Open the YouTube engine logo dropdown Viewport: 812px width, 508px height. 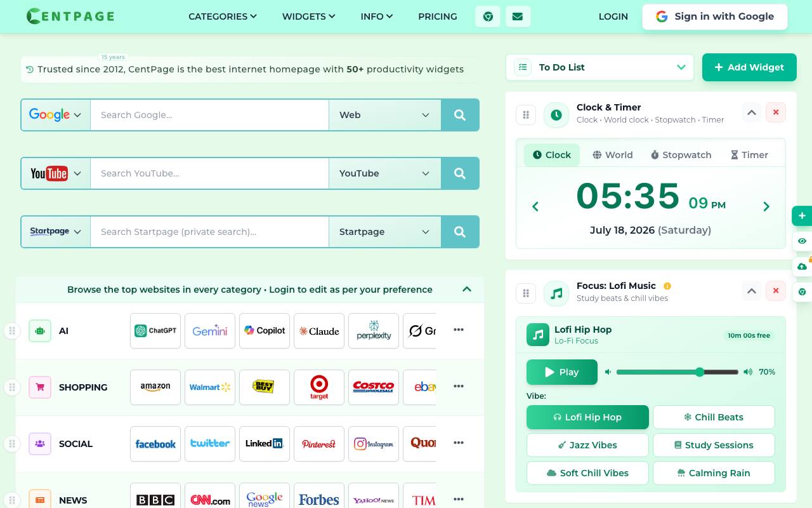click(x=56, y=173)
